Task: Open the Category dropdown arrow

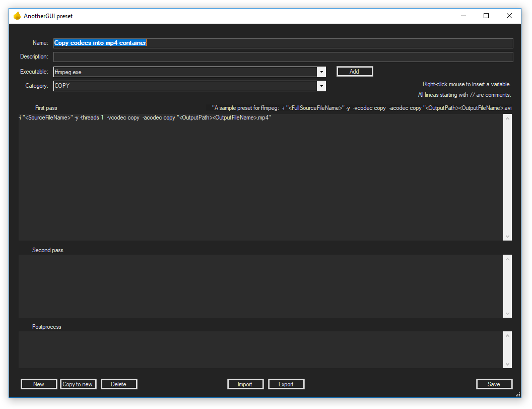Action: (321, 86)
